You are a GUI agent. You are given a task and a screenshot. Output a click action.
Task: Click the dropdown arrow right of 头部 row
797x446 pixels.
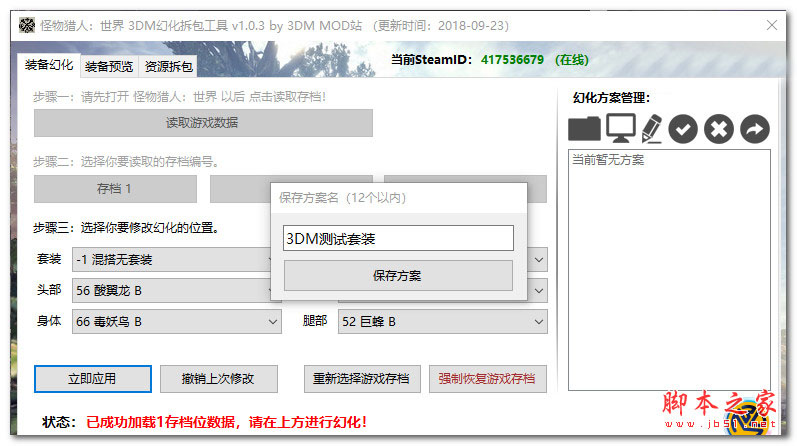pyautogui.click(x=538, y=291)
